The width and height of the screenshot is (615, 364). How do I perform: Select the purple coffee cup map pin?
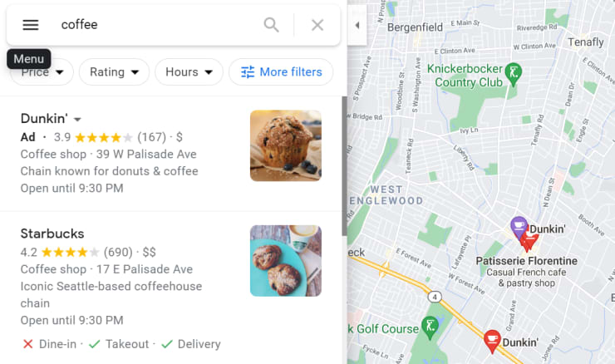pyautogui.click(x=519, y=227)
